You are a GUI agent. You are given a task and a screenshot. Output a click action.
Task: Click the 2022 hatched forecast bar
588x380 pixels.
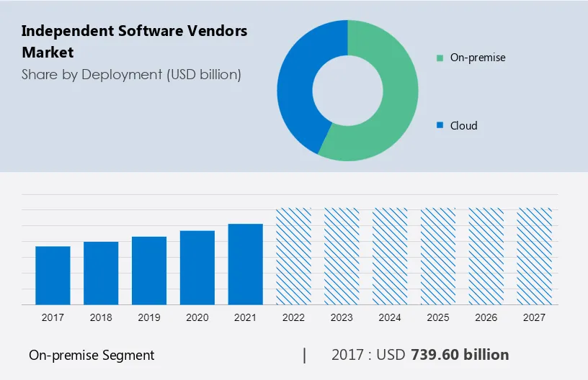point(293,256)
